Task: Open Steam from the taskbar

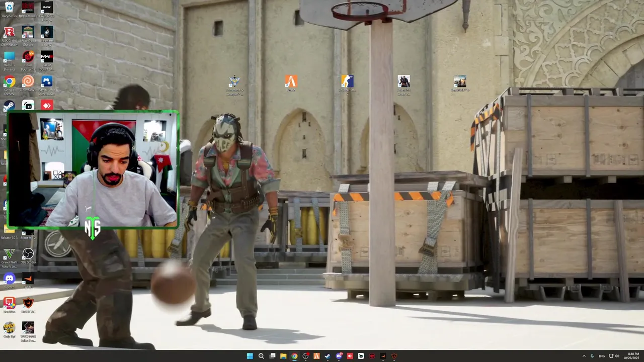Action: pos(328,356)
